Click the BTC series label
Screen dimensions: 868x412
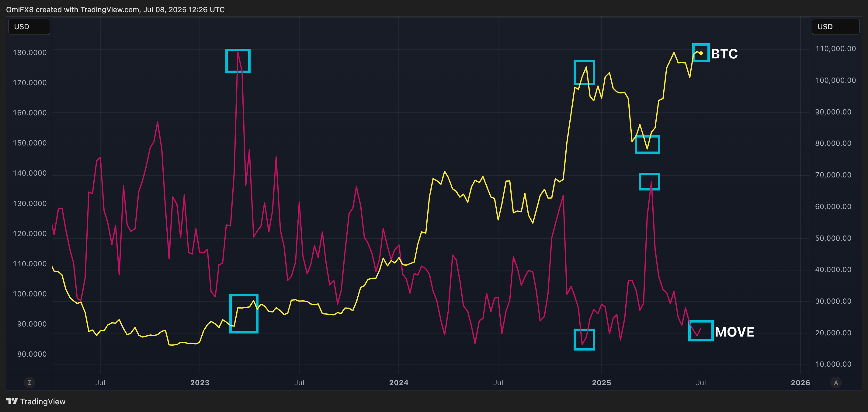pyautogui.click(x=724, y=54)
